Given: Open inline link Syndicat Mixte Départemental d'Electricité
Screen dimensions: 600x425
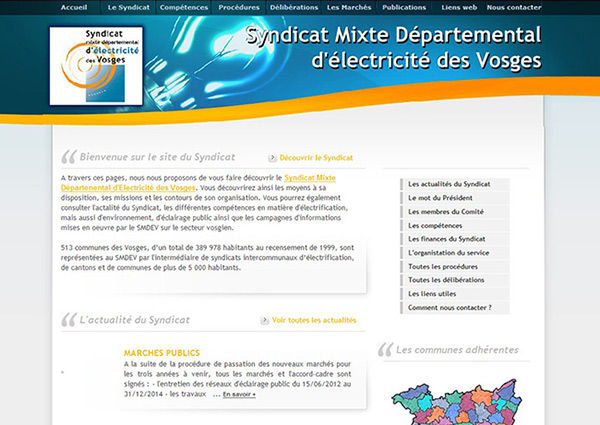Looking at the screenshot, I should 198,183.
